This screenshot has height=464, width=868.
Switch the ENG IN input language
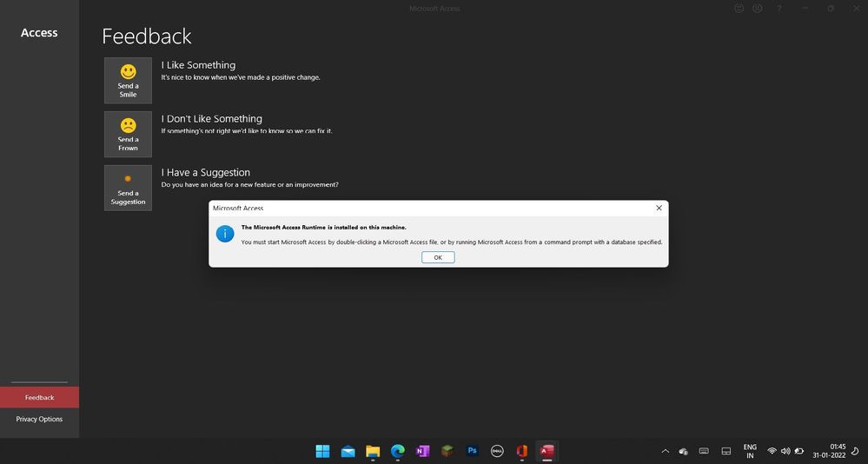750,451
